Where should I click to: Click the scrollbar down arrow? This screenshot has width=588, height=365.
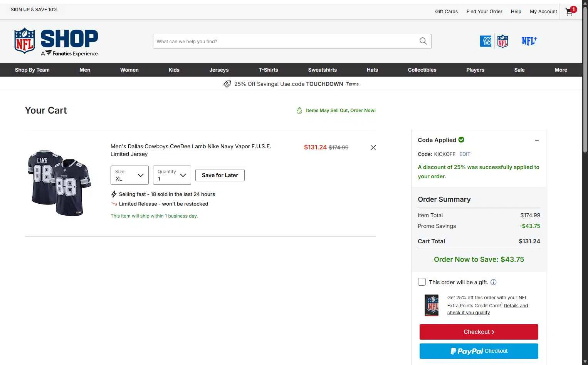[585, 362]
